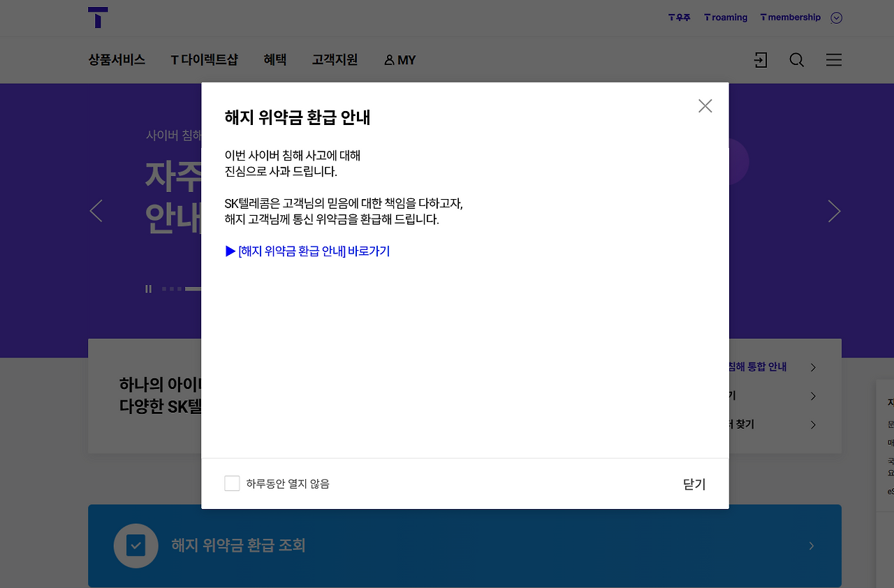Viewport: 894px width, 588px height.
Task: Open the 상품서비스 menu
Action: point(117,60)
